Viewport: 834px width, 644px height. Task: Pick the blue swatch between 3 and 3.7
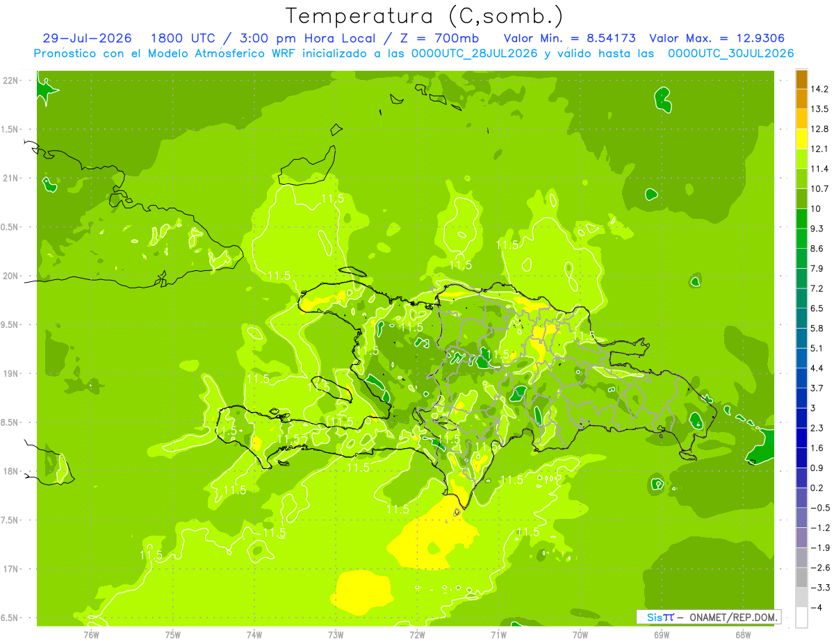click(801, 397)
